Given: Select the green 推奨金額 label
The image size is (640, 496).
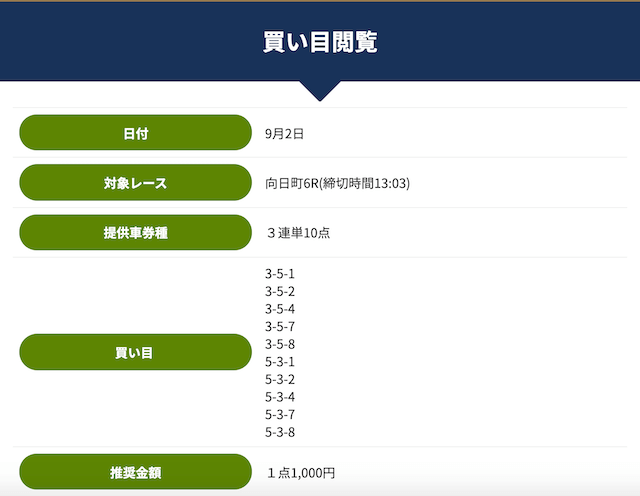Looking at the screenshot, I should point(135,472).
